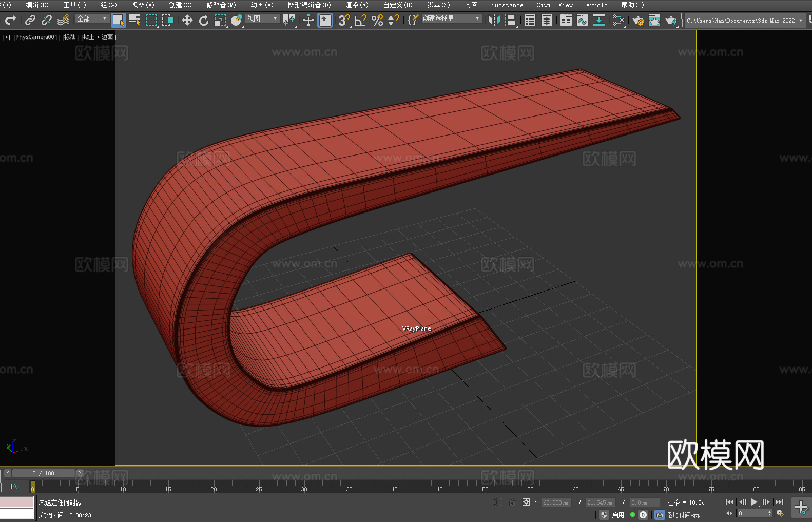
Task: Open the 工具(T) menu
Action: pos(74,5)
